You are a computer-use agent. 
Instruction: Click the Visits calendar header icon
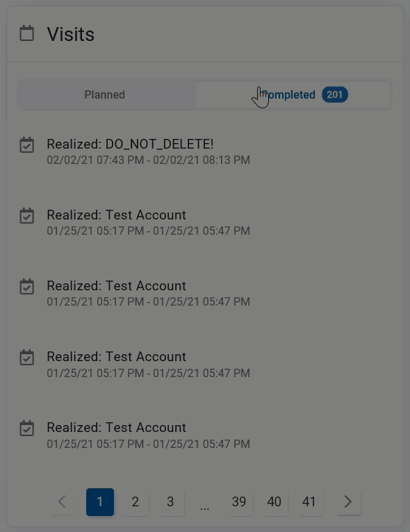pos(27,33)
